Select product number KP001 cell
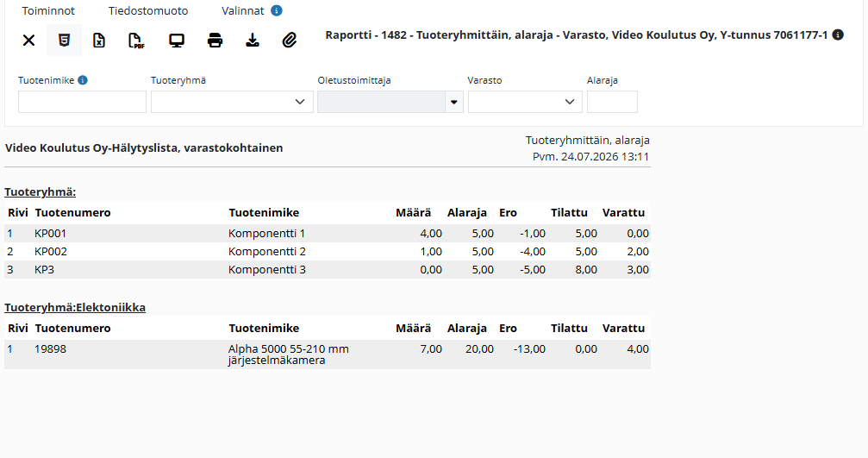 point(50,234)
